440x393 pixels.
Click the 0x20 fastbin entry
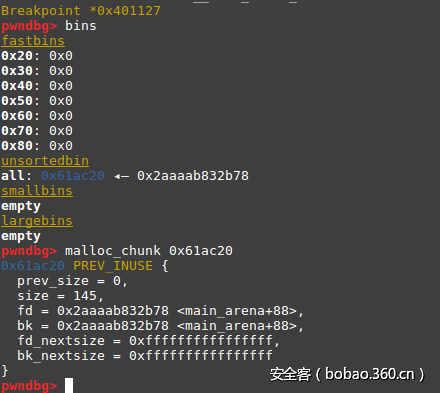37,56
